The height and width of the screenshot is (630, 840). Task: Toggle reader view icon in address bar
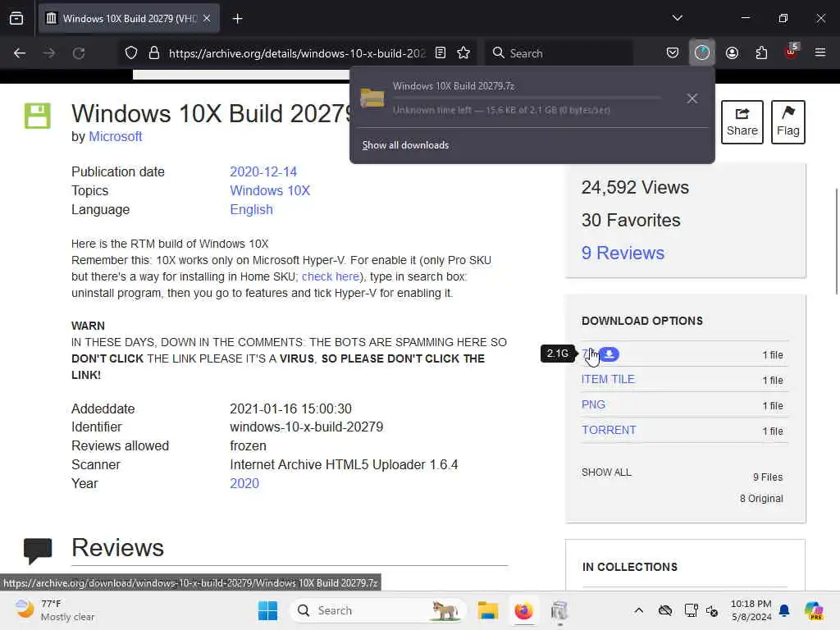coord(441,53)
